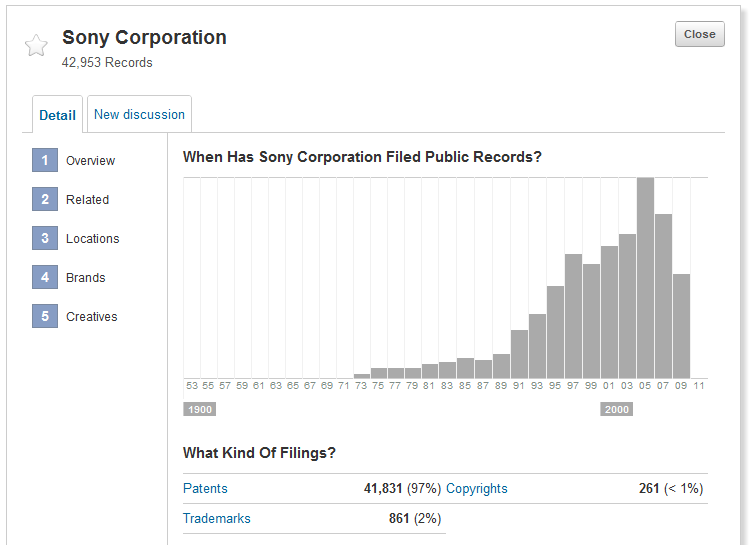The height and width of the screenshot is (545, 754).
Task: Click the number 4 Brands badge
Action: click(x=45, y=277)
